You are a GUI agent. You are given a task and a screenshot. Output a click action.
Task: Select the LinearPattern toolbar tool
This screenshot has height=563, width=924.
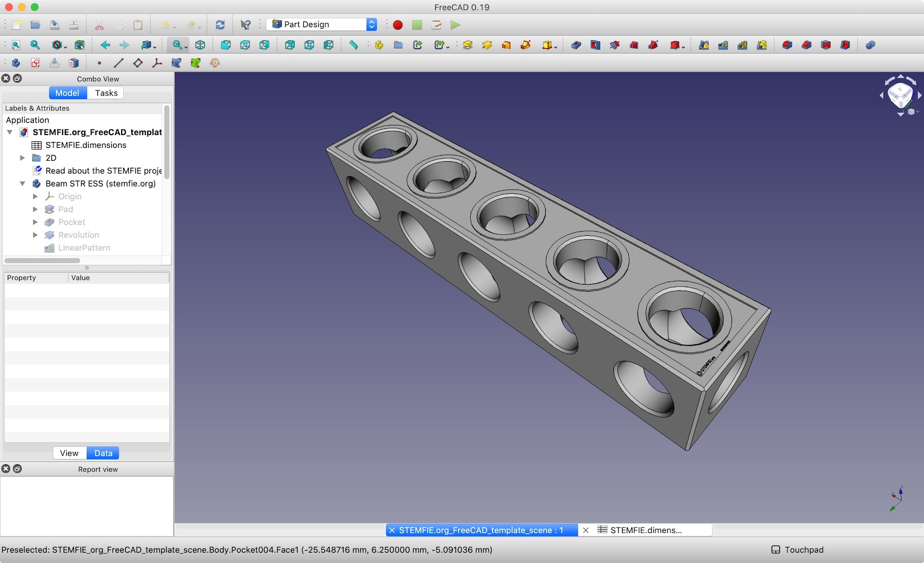click(x=723, y=45)
